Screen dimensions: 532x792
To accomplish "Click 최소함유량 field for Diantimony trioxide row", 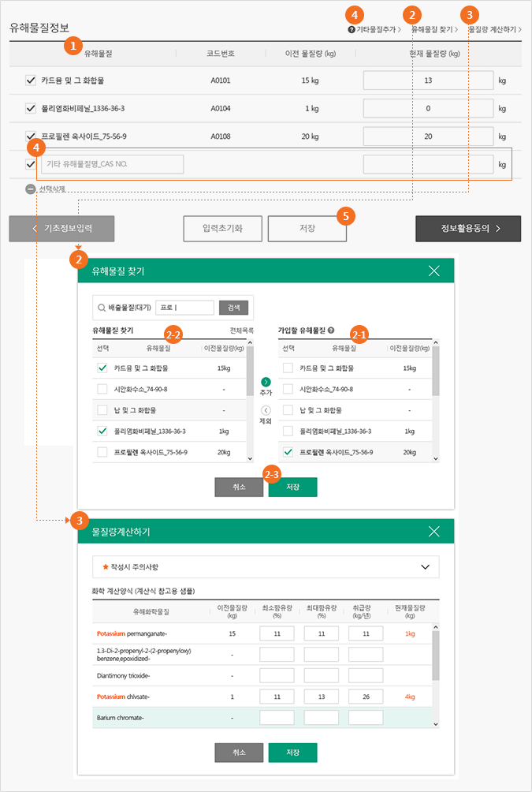I will (277, 675).
